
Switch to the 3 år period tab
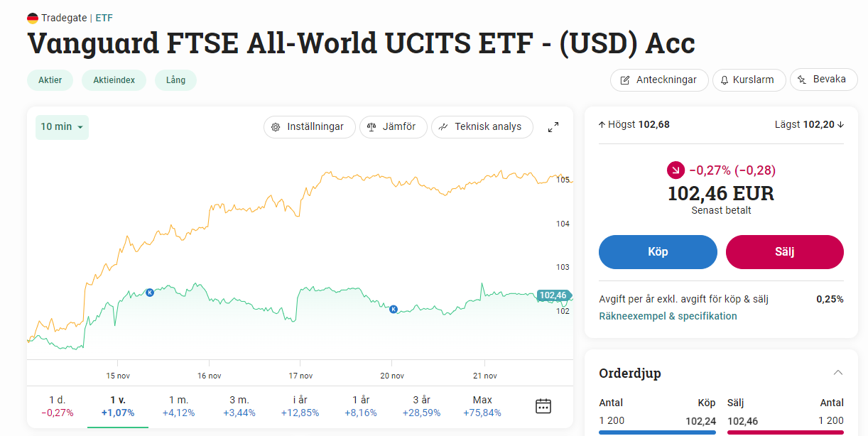pos(421,406)
